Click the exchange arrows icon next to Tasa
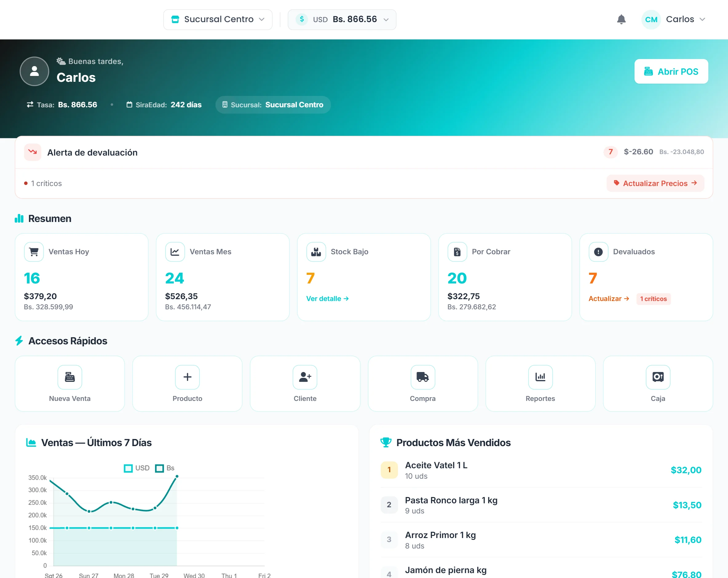The height and width of the screenshot is (578, 728). tap(30, 105)
